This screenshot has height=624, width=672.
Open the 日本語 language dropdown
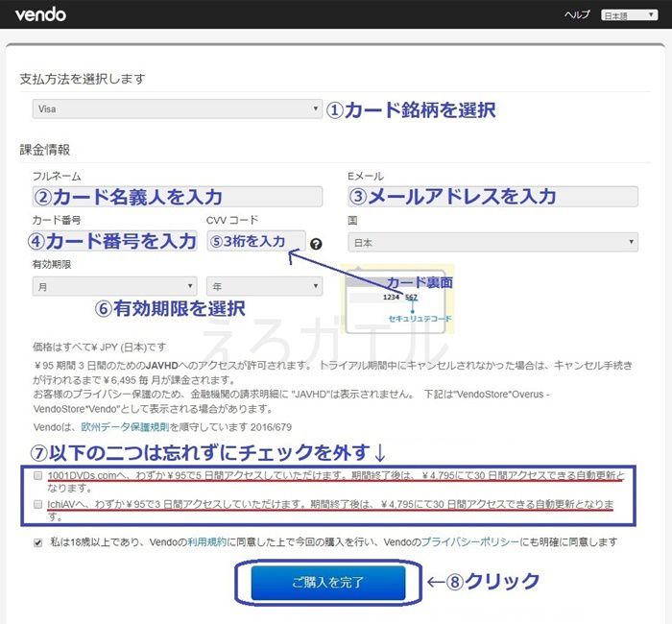(x=629, y=15)
